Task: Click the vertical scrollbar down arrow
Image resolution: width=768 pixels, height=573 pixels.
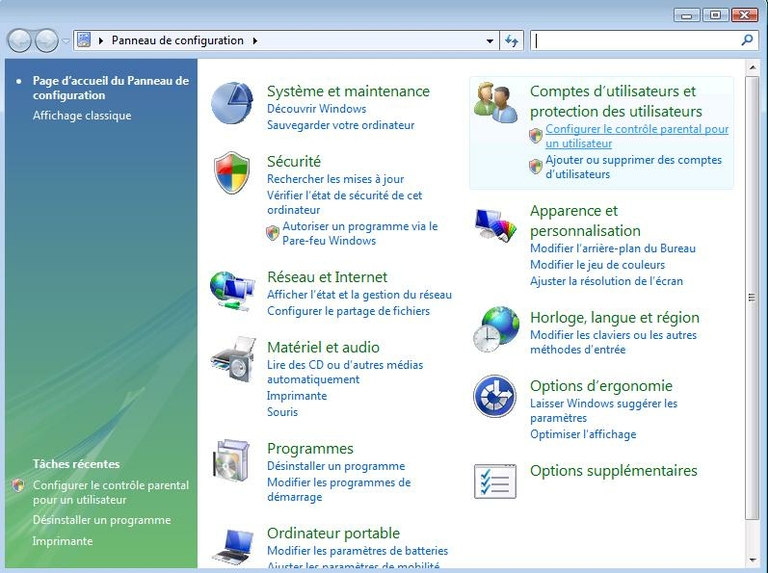Action: click(x=752, y=560)
